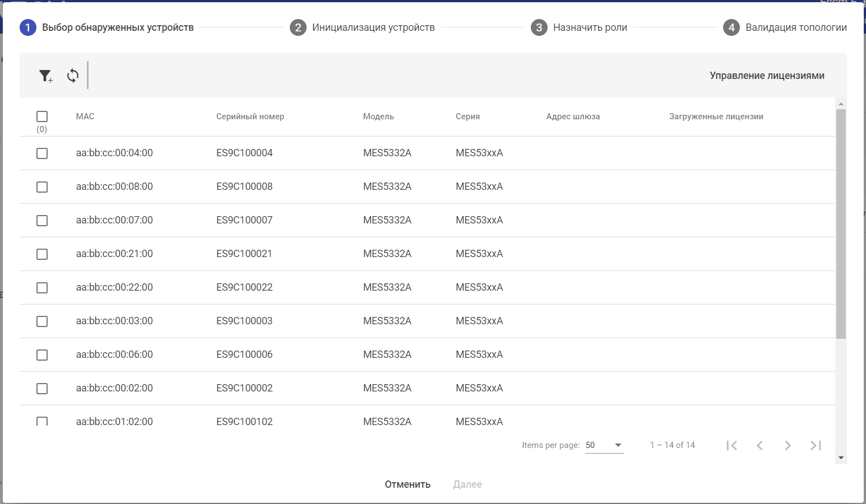Screen dimensions: 866x504
Task: Click the scrollbar up arrow
Action: tap(841, 104)
